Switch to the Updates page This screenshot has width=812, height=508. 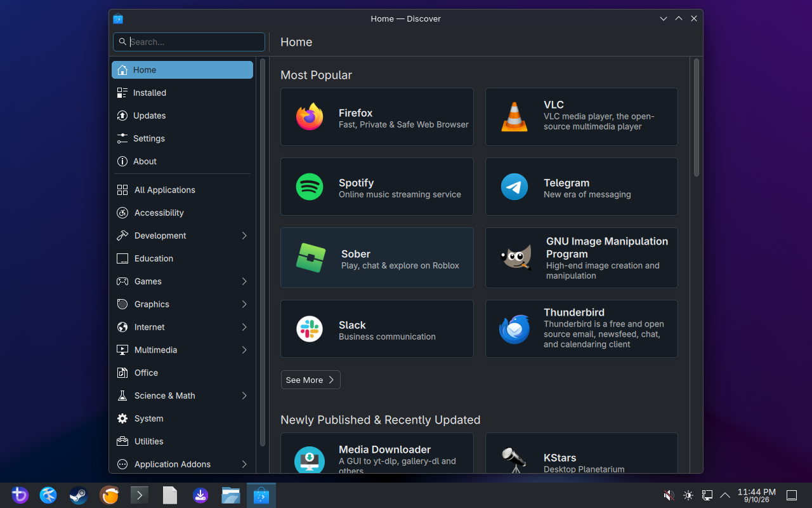[182, 116]
